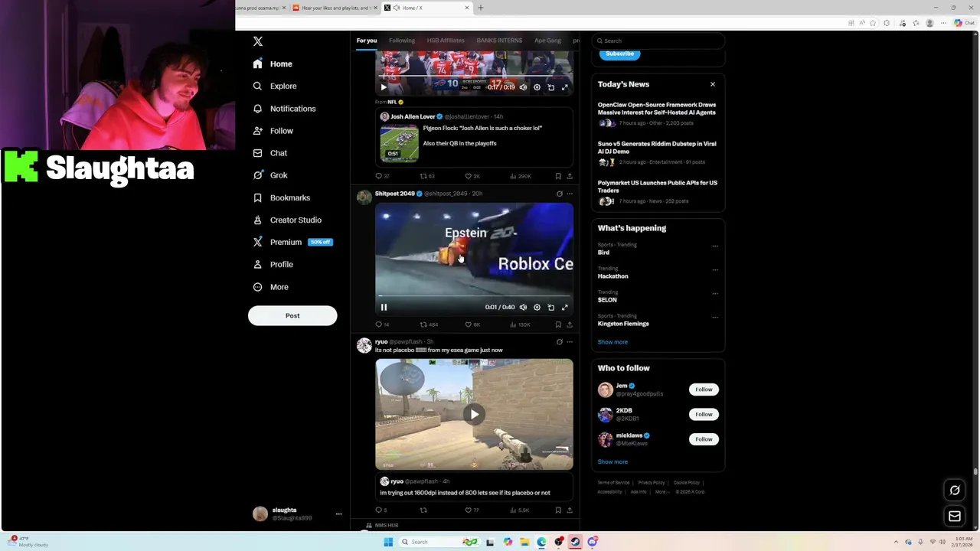
Task: Click the X search field
Action: 658,41
